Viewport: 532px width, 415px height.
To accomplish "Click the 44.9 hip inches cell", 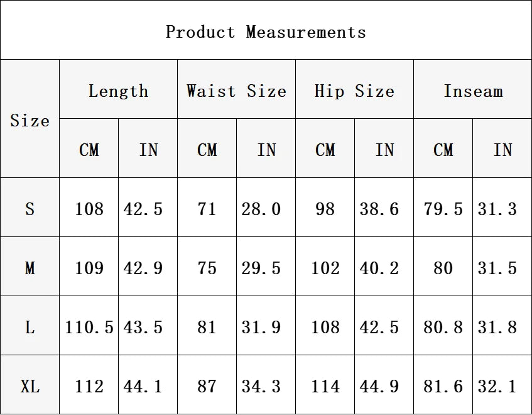I will (384, 384).
